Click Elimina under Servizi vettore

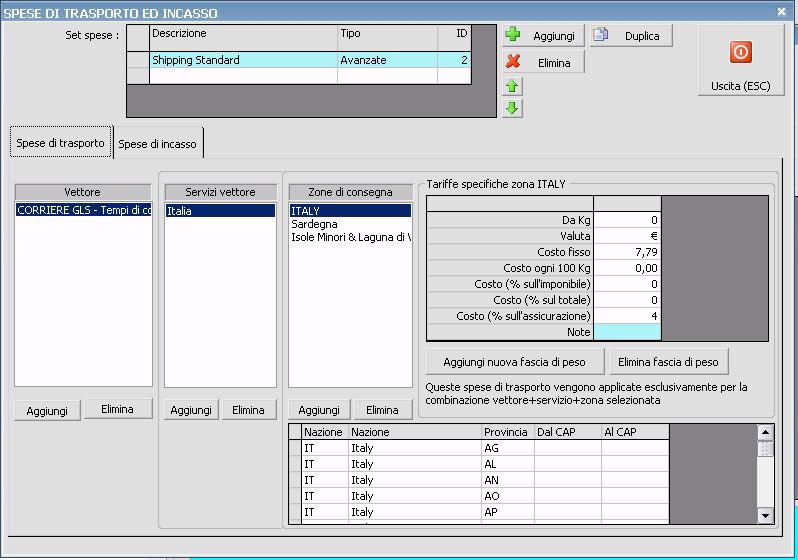coord(248,410)
